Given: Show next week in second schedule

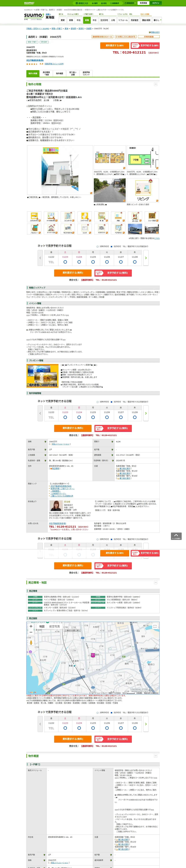Looking at the screenshot, I should [146, 413].
